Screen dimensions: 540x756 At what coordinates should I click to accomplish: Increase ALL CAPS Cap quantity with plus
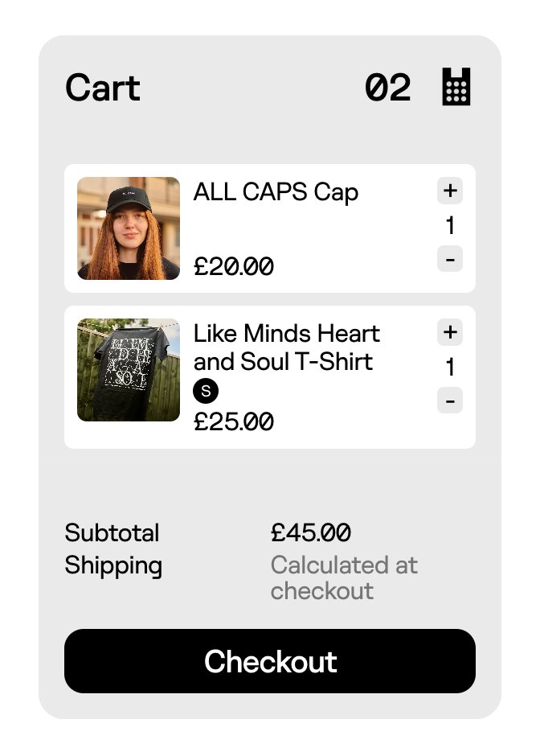[450, 191]
